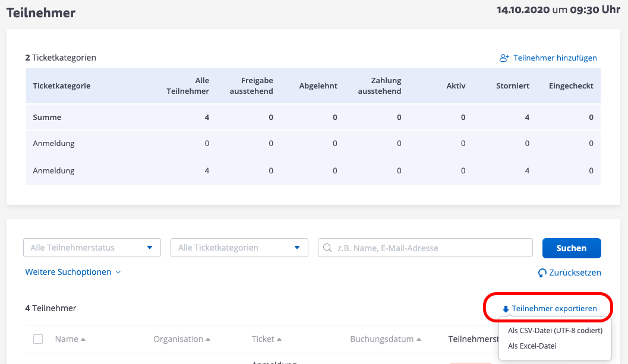Open Alle Teilnehmerstatus dropdown

coord(92,248)
